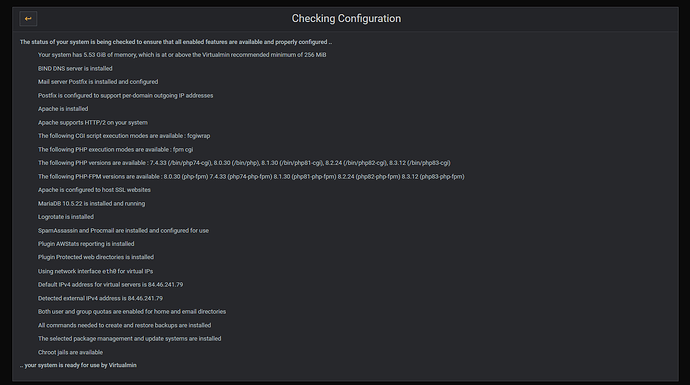Select the PHP versions available line

[244, 163]
